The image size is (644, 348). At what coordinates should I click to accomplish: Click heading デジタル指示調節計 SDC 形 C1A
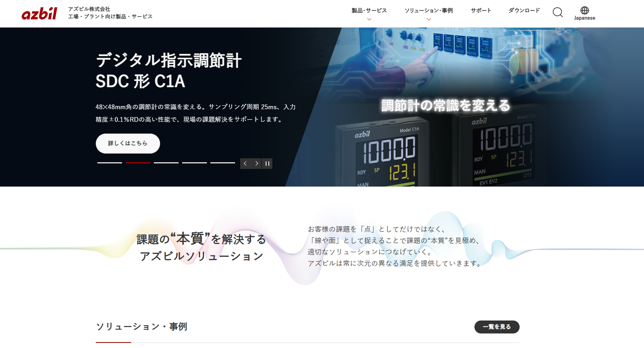(x=169, y=71)
